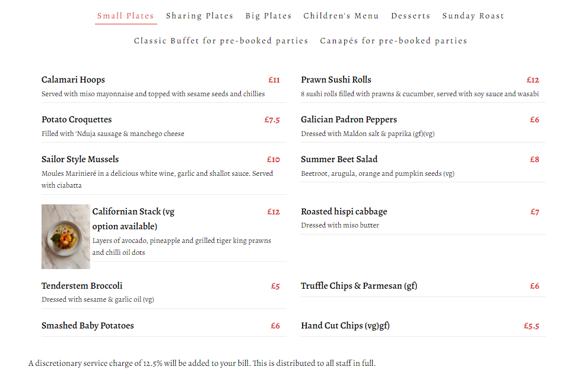Open Canapés for pre-booked parties tab
Image resolution: width=588 pixels, height=376 pixels.
tap(393, 41)
